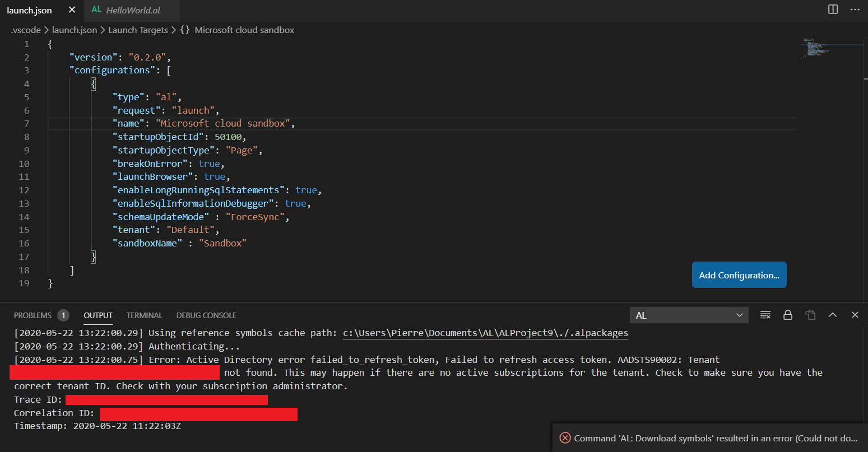
Task: Clear the output panel contents
Action: 765,315
